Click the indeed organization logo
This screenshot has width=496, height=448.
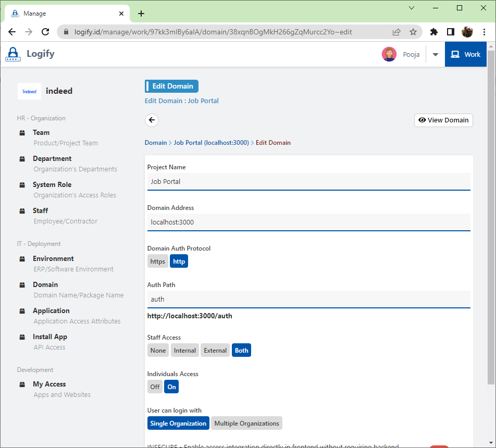29,91
